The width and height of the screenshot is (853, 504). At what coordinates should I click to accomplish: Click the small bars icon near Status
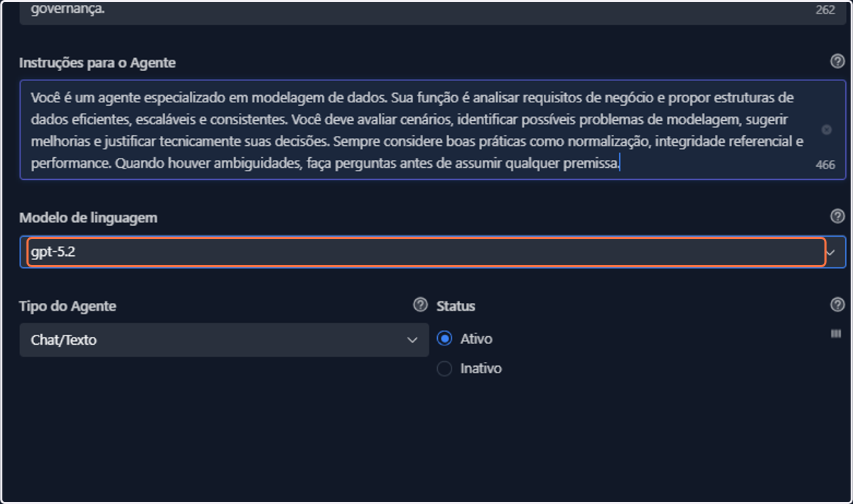pyautogui.click(x=836, y=334)
